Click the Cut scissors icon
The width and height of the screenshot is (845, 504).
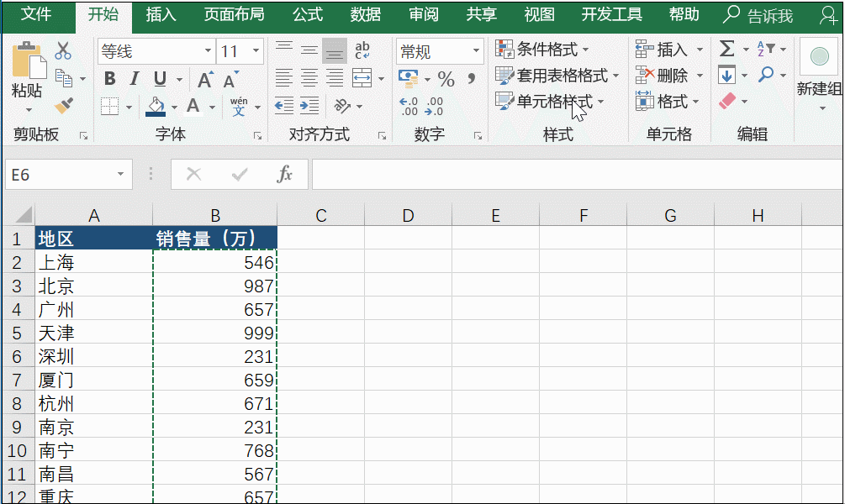62,50
